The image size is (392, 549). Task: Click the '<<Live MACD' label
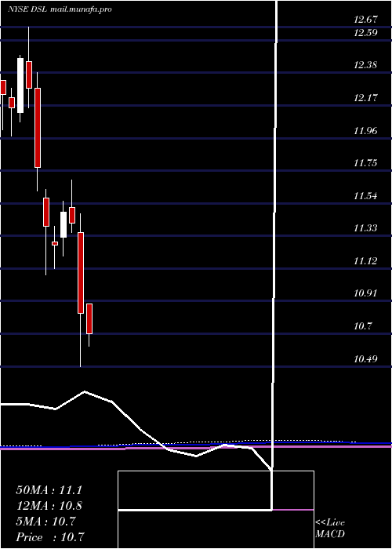pyautogui.click(x=330, y=529)
